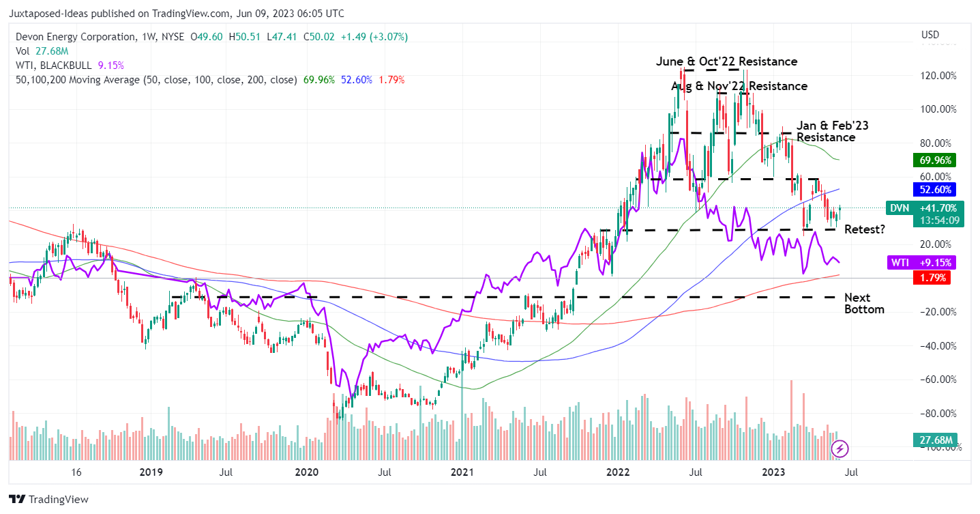Click the 2020 time axis label
The image size is (980, 514).
pyautogui.click(x=306, y=472)
